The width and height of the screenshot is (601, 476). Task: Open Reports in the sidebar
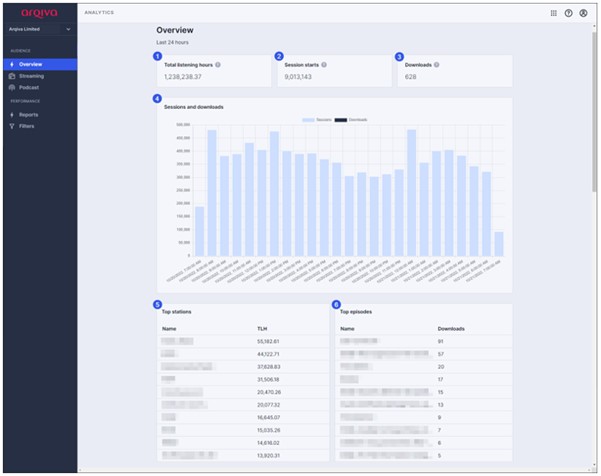(x=28, y=115)
